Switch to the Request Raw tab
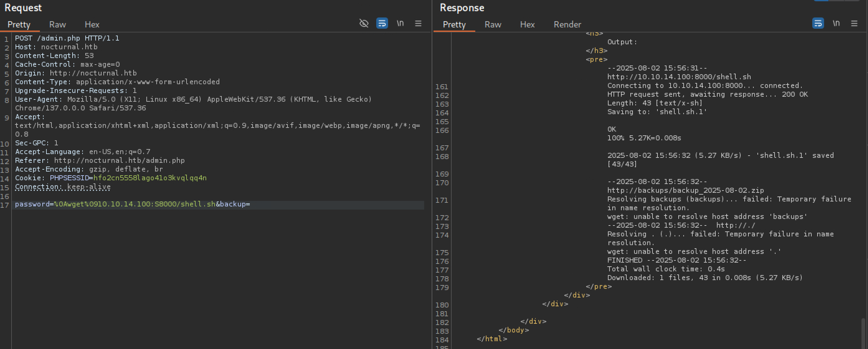868x349 pixels. [x=57, y=25]
